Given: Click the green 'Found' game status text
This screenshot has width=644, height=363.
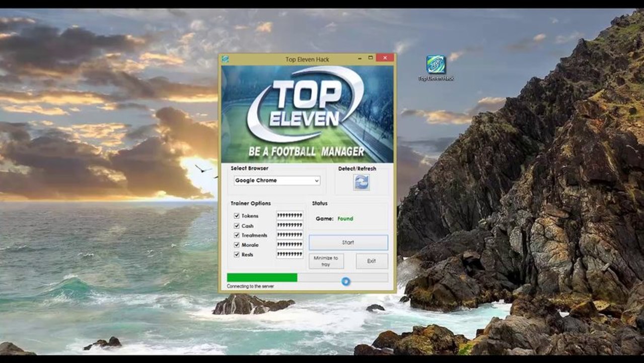Looking at the screenshot, I should [x=345, y=219].
